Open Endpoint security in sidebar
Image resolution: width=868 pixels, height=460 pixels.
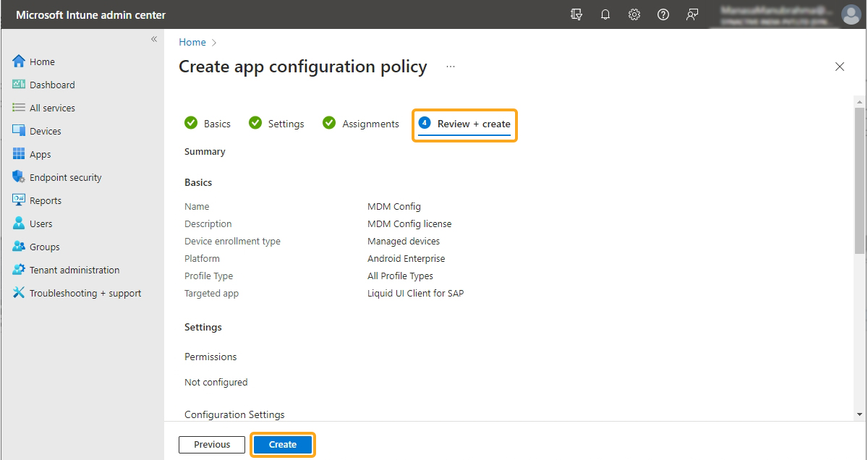click(65, 177)
